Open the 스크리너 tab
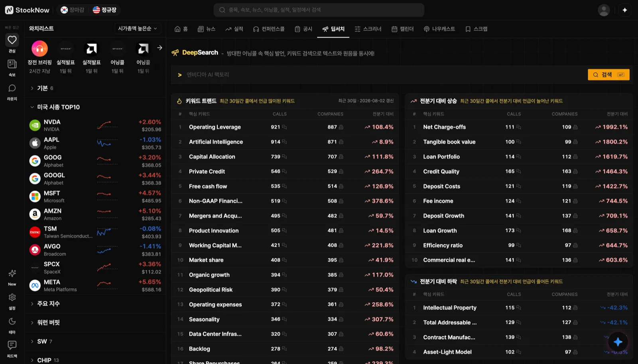The image size is (638, 364). pyautogui.click(x=368, y=29)
